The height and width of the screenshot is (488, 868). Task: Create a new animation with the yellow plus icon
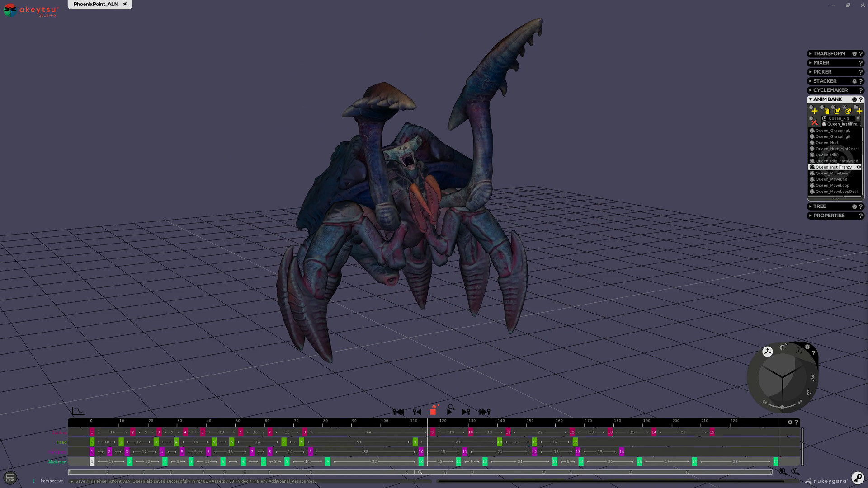tap(815, 111)
